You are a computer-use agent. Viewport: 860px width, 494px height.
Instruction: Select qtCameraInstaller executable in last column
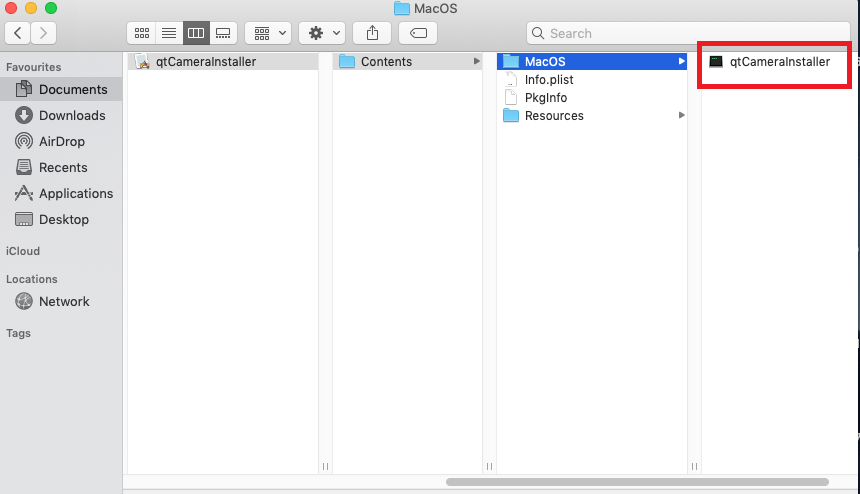[779, 61]
